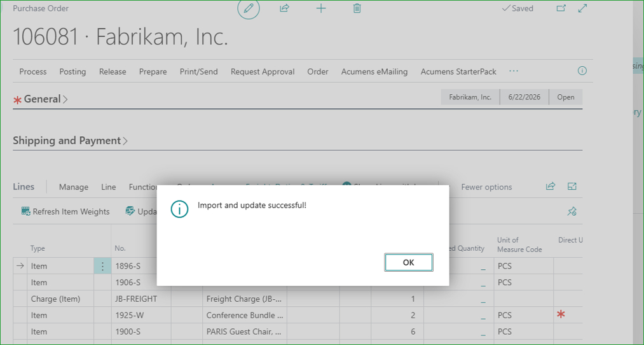Open the Order menu
Image resolution: width=644 pixels, height=345 pixels.
click(x=318, y=71)
